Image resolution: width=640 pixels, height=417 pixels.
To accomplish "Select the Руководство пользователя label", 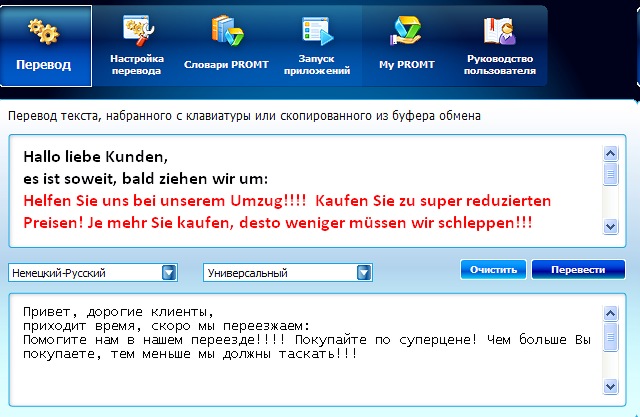I will (500, 64).
